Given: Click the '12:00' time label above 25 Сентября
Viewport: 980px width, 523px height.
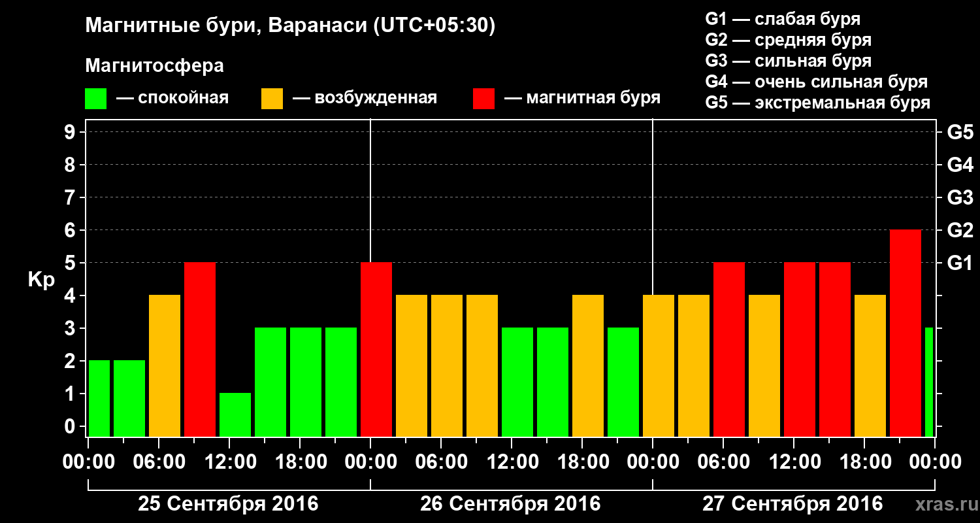Looking at the screenshot, I should [x=229, y=462].
